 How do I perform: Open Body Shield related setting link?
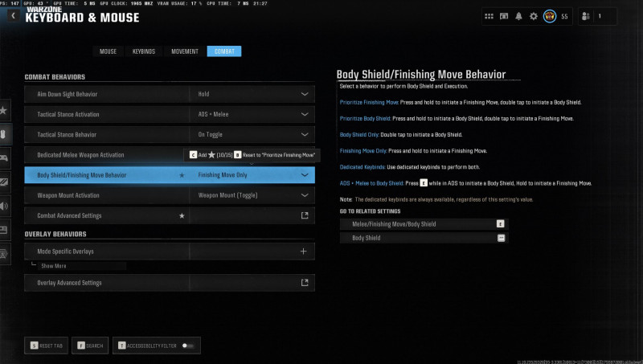click(x=424, y=238)
